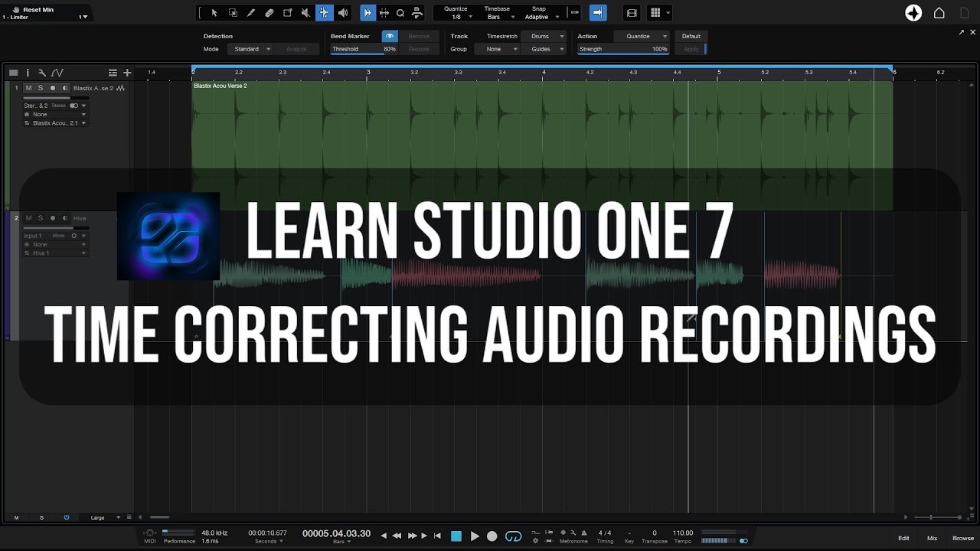Click Global Mute M at bottom left

click(x=16, y=517)
